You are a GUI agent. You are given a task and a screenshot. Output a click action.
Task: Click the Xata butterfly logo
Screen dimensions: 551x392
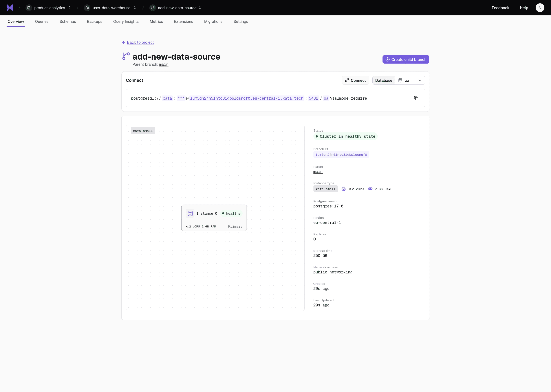pyautogui.click(x=10, y=8)
